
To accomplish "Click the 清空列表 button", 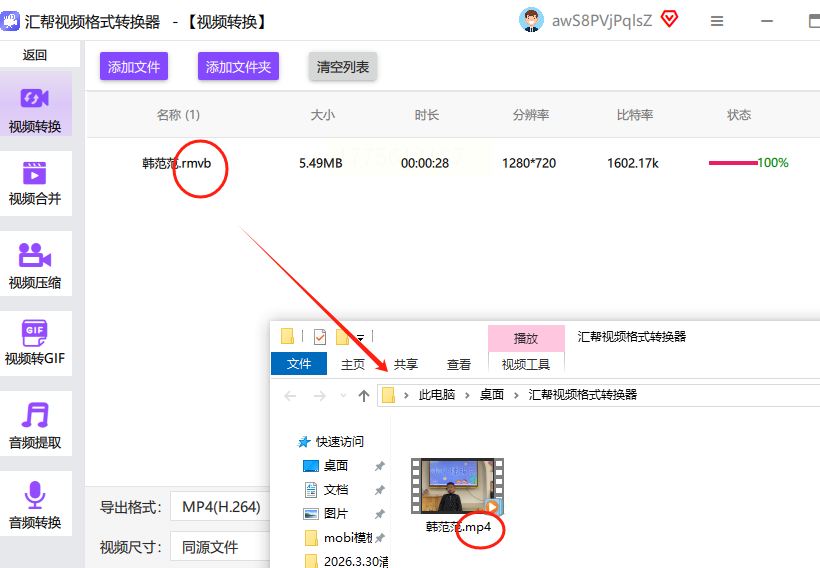I will [343, 67].
